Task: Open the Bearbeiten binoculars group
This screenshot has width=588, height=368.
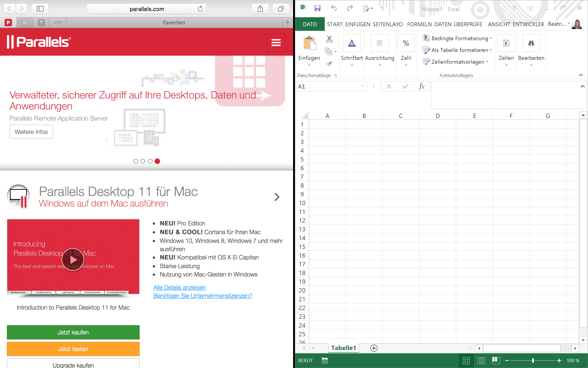Action: 531,50
